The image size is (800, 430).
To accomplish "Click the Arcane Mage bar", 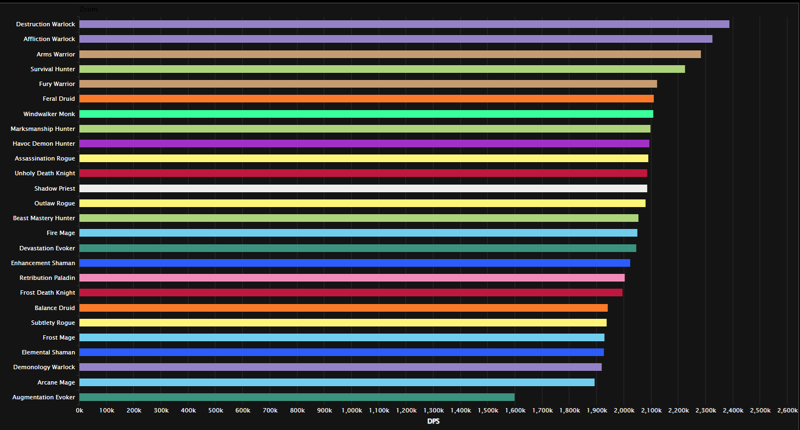I will tap(337, 382).
